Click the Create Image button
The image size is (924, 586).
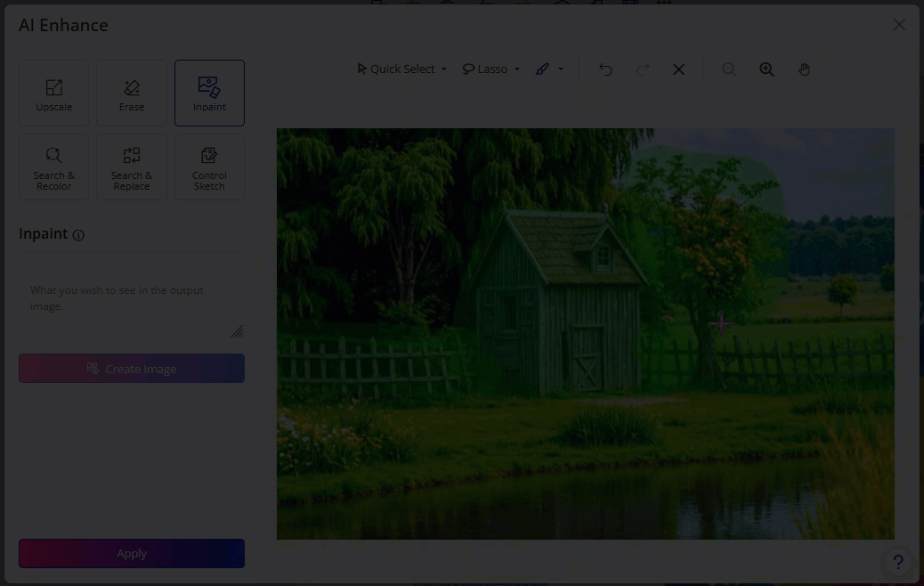pyautogui.click(x=132, y=369)
